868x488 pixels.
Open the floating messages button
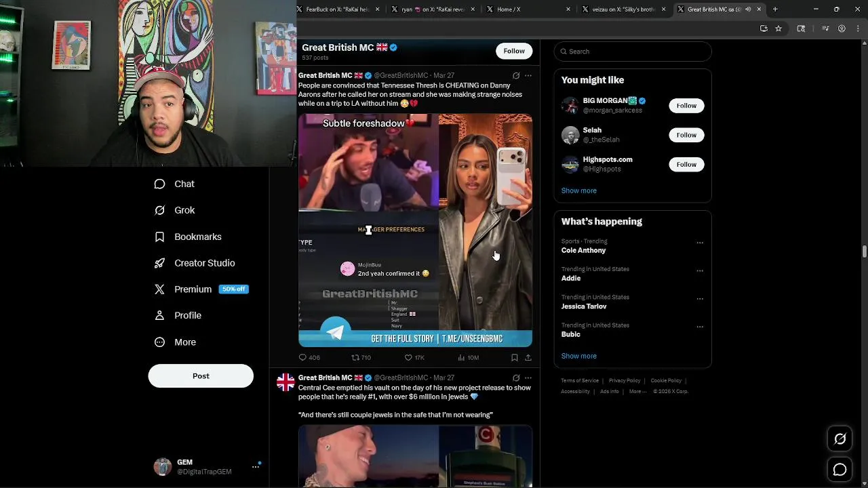(840, 470)
